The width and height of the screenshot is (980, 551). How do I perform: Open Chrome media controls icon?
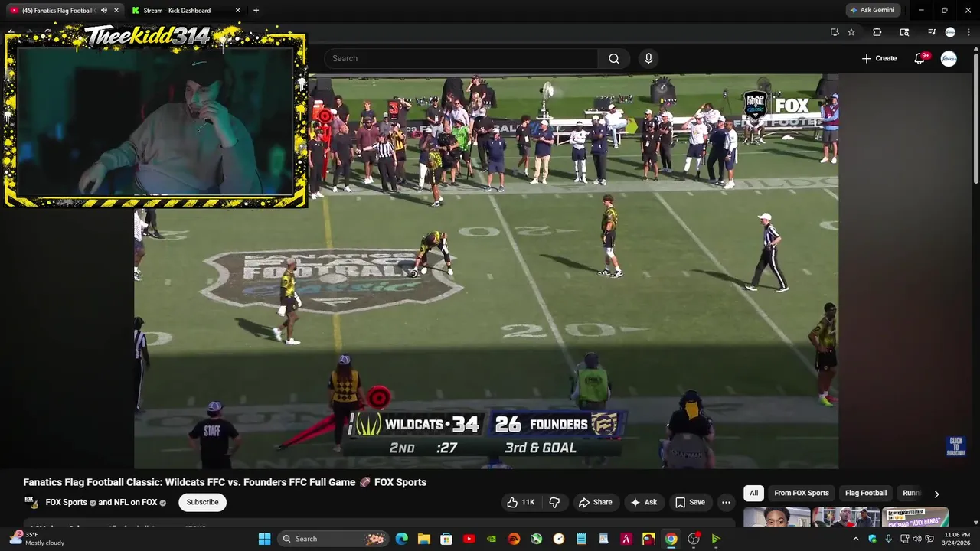pos(932,32)
